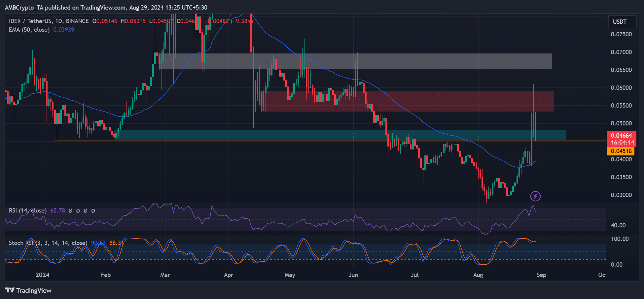Click the Jul label on time axis
Image resolution: width=644 pixels, height=299 pixels.
coord(414,275)
